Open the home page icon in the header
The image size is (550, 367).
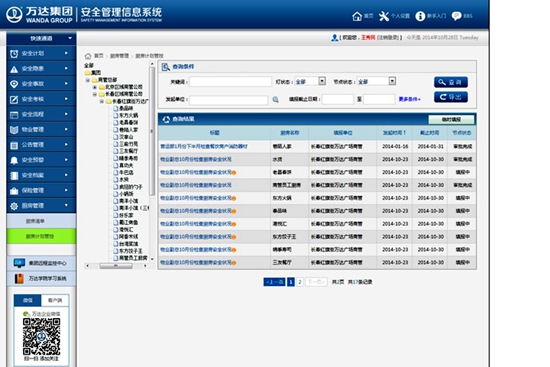tap(357, 16)
